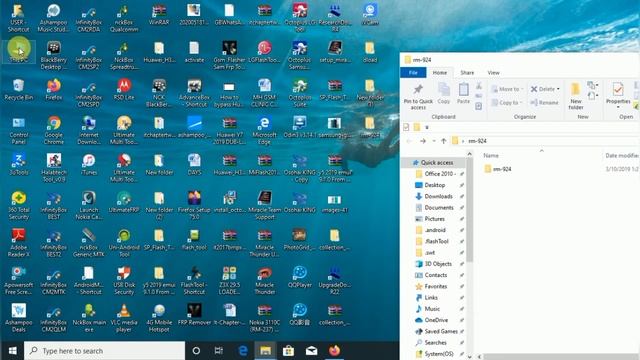Go up one folder level in Explorer
The width and height of the screenshot is (640, 360).
pyautogui.click(x=443, y=141)
